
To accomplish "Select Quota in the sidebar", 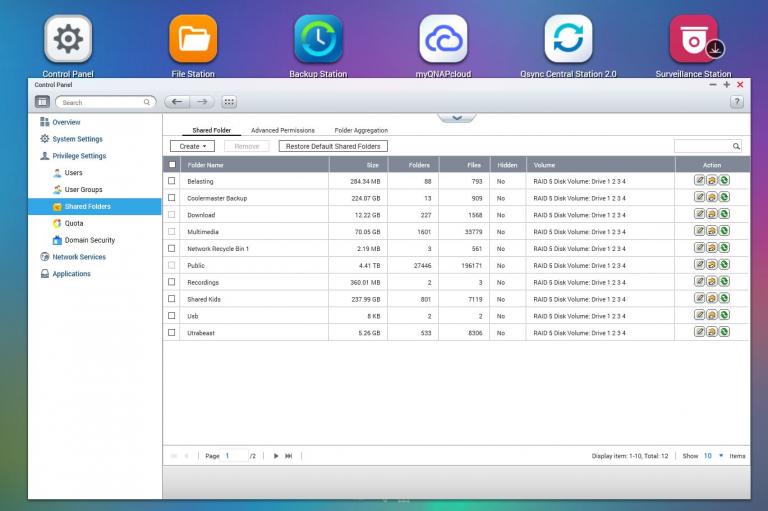I will [74, 223].
